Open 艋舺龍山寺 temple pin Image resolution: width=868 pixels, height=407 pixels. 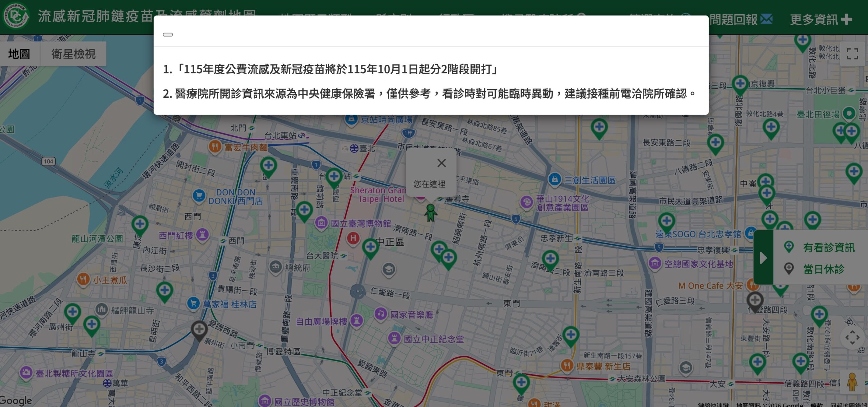click(x=101, y=310)
